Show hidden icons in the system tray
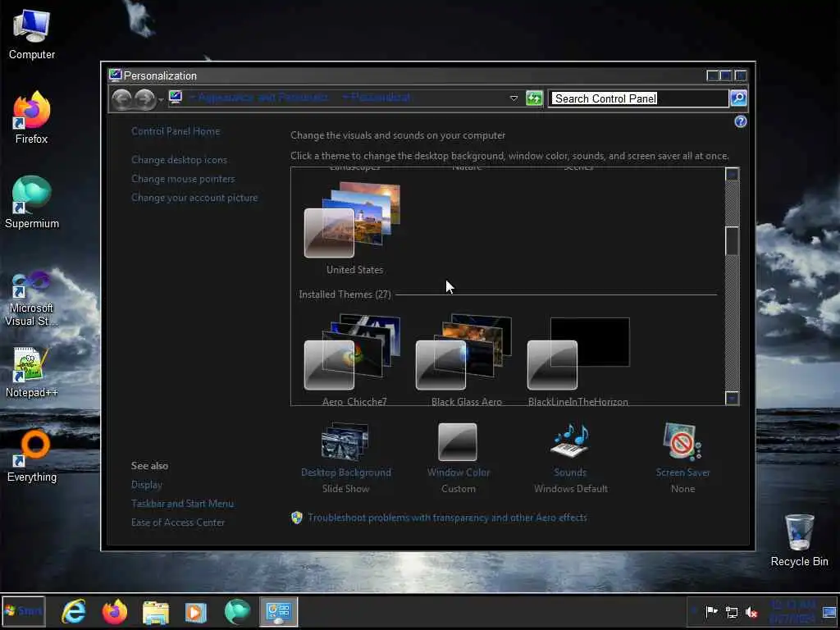 click(694, 612)
